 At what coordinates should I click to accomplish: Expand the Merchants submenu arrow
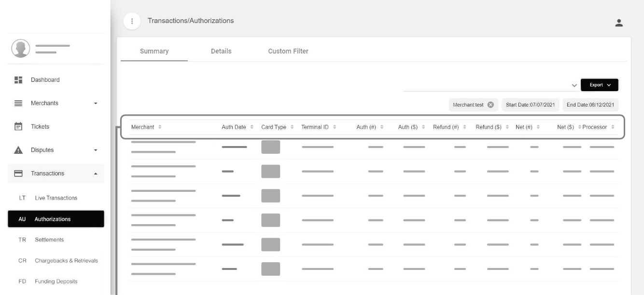pyautogui.click(x=95, y=104)
